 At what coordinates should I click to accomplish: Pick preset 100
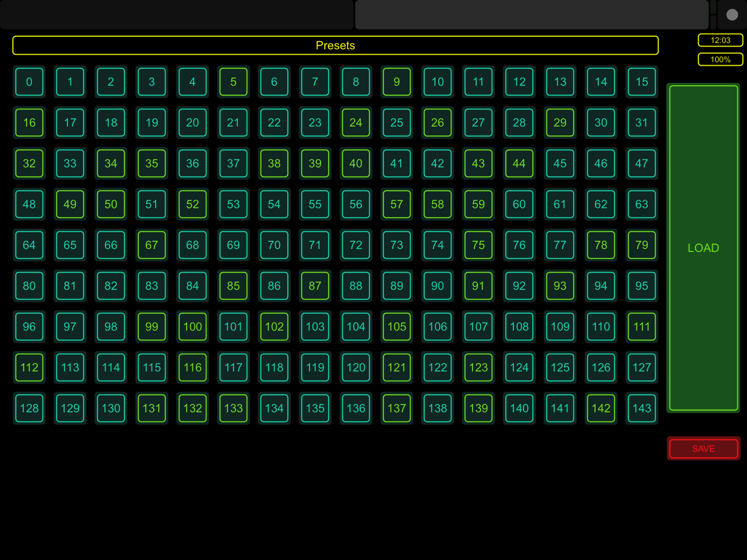point(192,327)
